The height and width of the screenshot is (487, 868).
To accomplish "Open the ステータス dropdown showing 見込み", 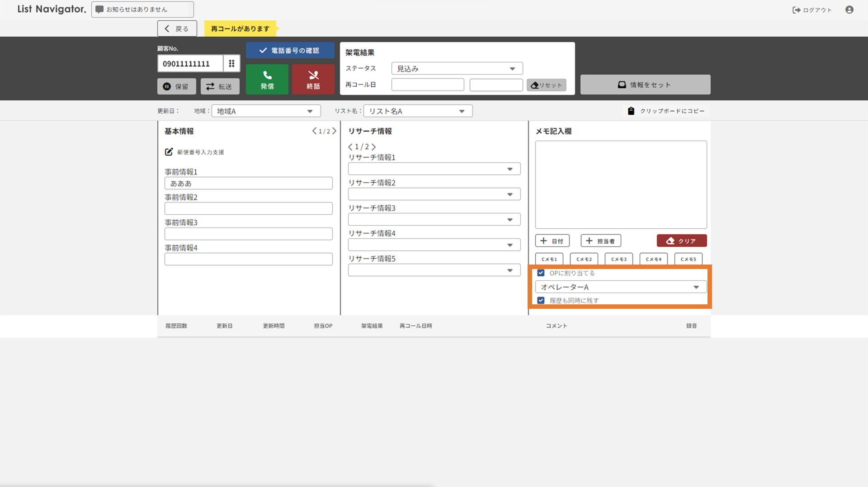I will (x=457, y=69).
